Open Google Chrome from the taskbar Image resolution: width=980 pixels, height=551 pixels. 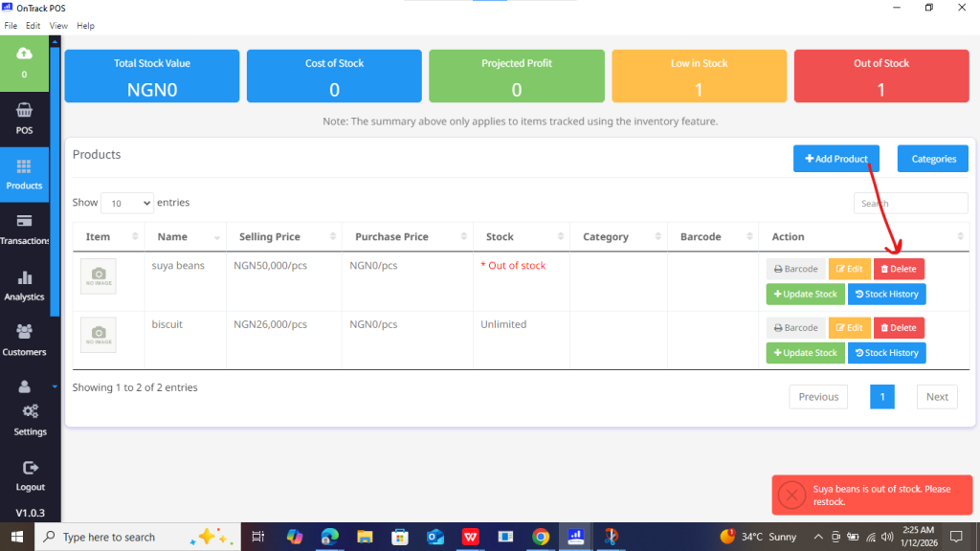click(x=541, y=537)
